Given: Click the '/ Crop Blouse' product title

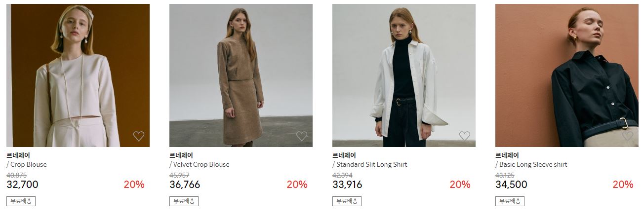Looking at the screenshot, I should click(x=27, y=165).
